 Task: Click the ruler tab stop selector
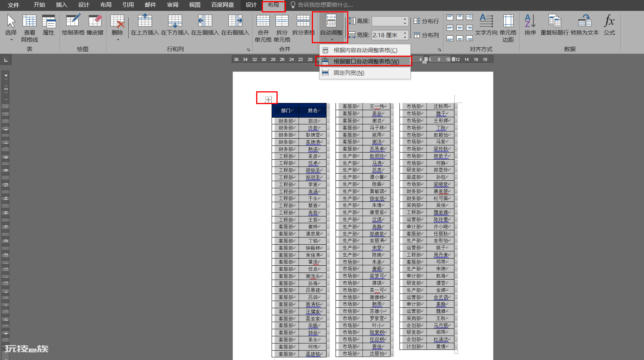click(6, 60)
